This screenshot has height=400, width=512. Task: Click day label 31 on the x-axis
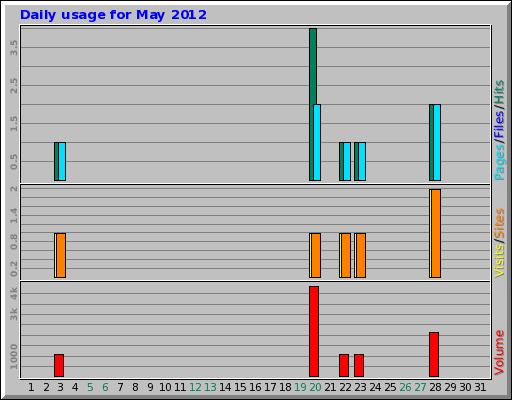pos(480,387)
